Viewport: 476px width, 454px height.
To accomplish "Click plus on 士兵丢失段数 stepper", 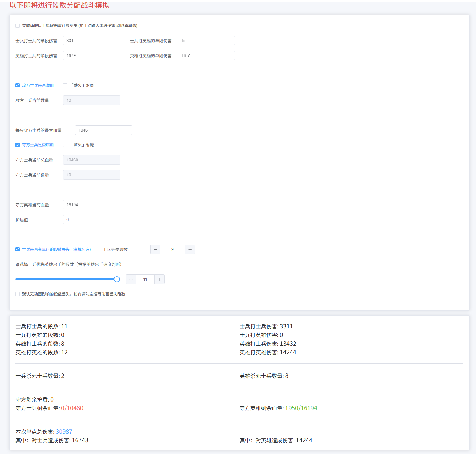I will (190, 249).
